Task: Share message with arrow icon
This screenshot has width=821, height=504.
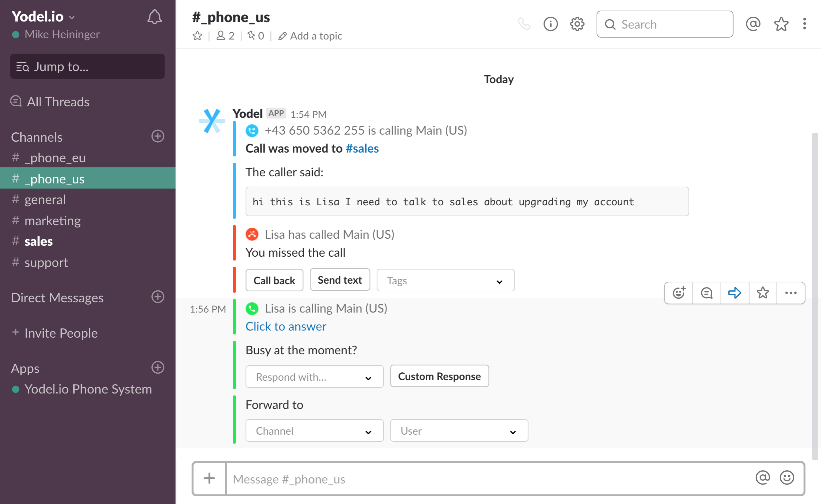Action: tap(735, 293)
